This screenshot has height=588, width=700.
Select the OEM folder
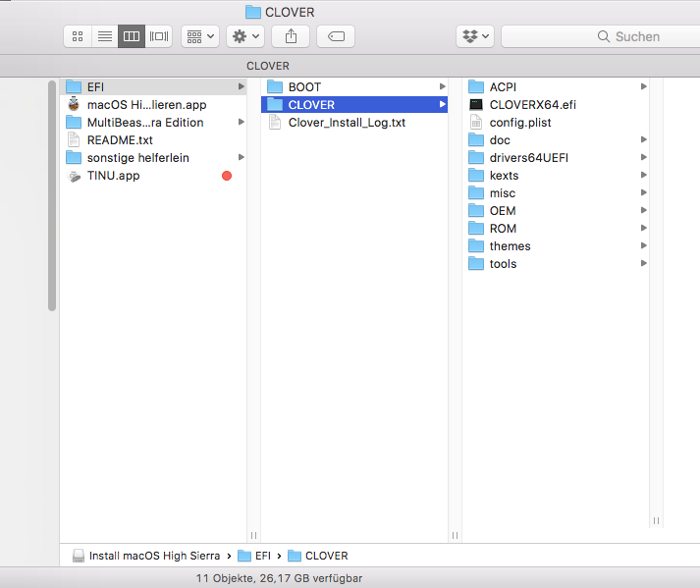pos(556,211)
